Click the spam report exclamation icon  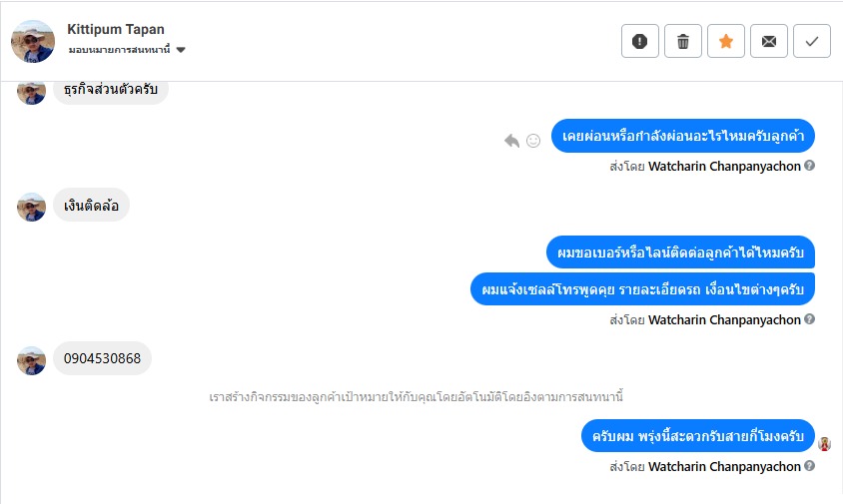[x=640, y=41]
